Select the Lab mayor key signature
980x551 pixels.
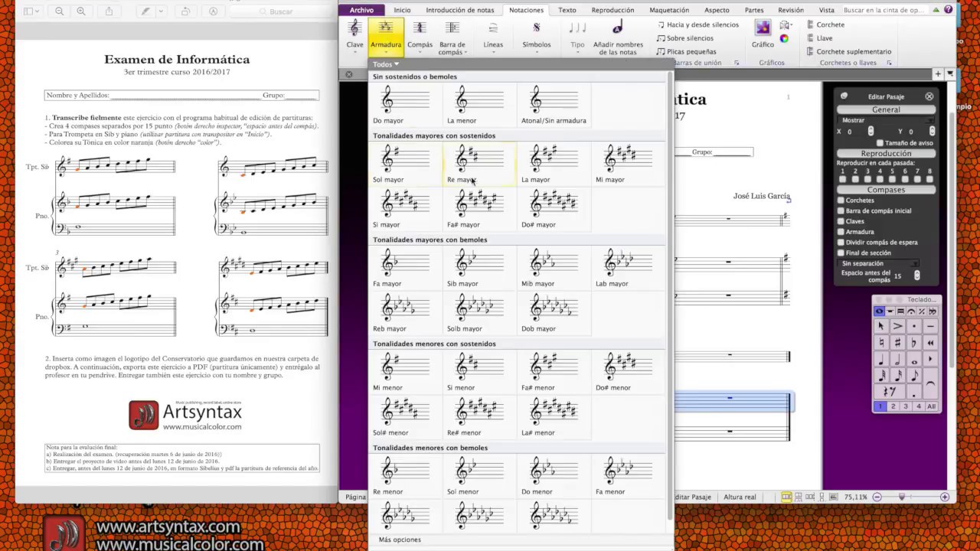[628, 268]
